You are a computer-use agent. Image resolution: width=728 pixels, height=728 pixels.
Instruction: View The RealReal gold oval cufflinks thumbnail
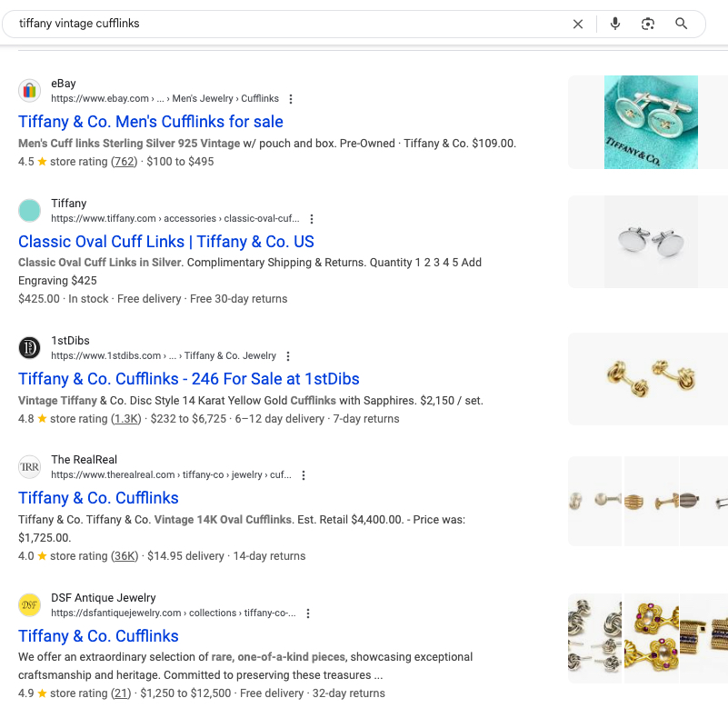click(652, 501)
